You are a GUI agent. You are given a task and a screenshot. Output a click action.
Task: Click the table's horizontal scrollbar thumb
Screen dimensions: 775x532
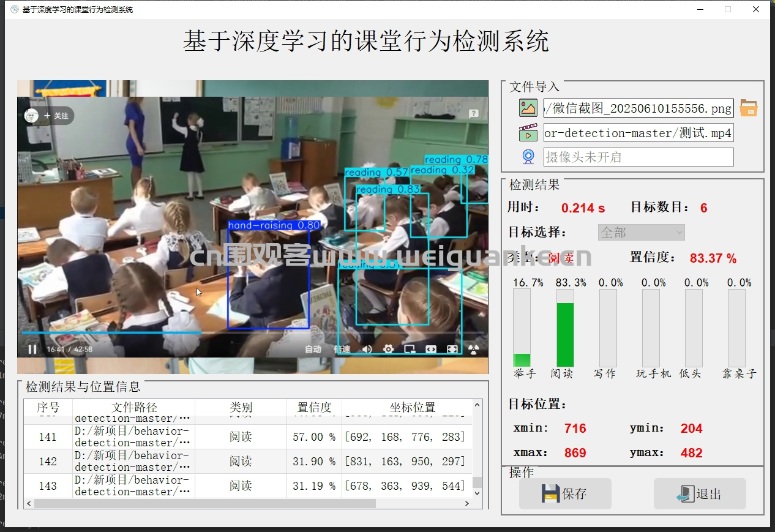(204, 503)
